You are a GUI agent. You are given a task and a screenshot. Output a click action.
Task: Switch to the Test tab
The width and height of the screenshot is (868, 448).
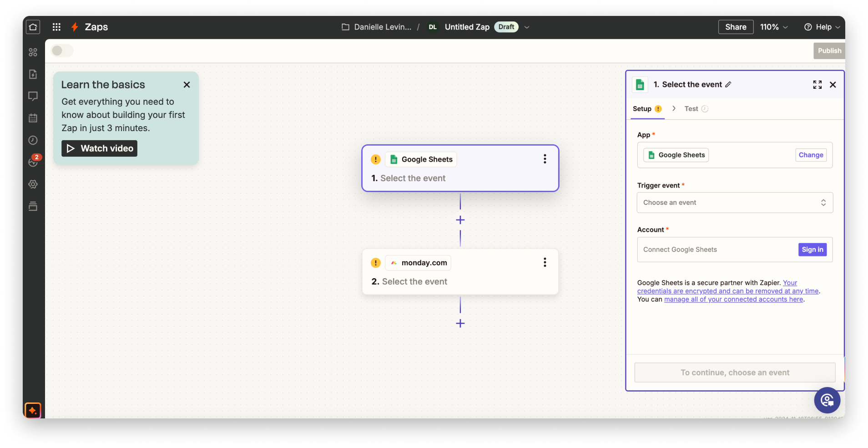click(696, 109)
